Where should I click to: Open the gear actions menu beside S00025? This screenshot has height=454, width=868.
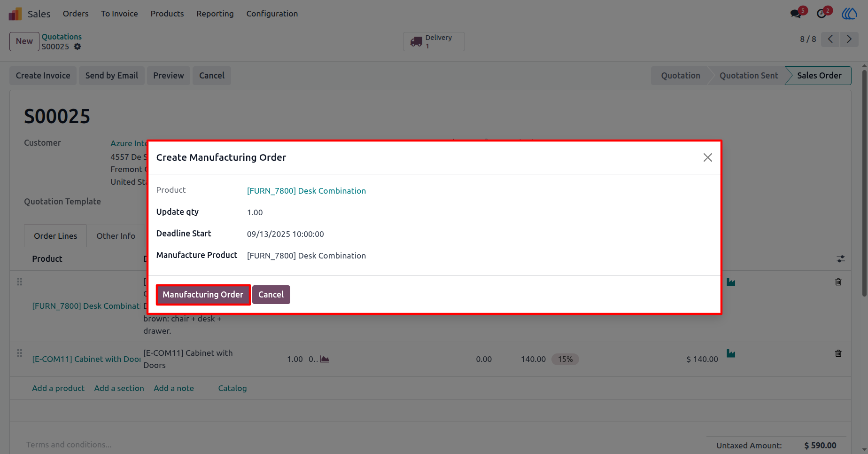tap(77, 47)
